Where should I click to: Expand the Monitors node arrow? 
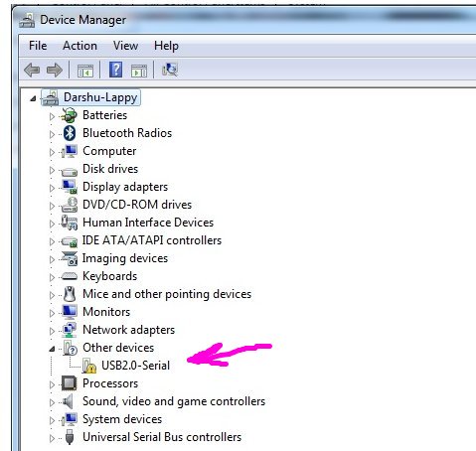52,313
